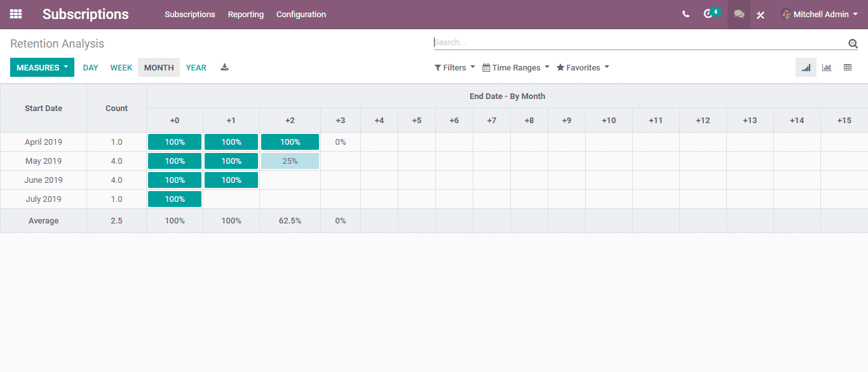Set interval to Day
This screenshot has height=372, width=868.
pos(91,67)
